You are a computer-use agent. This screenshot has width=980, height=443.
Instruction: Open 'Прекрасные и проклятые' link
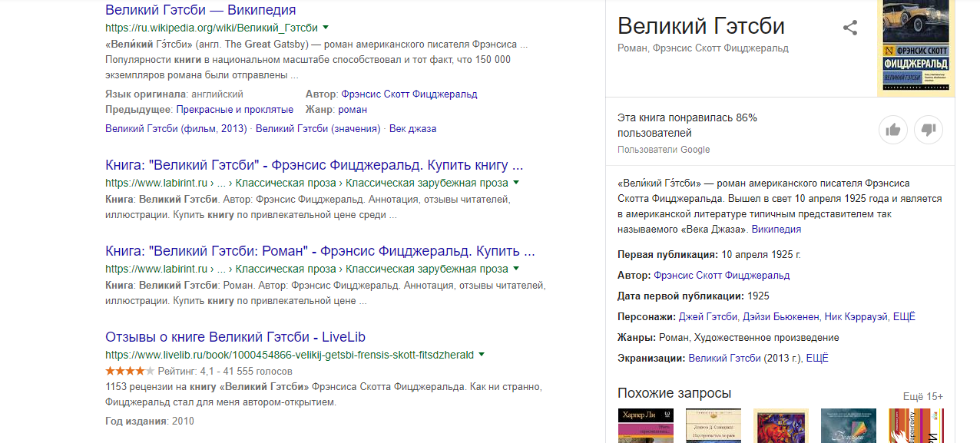(235, 109)
